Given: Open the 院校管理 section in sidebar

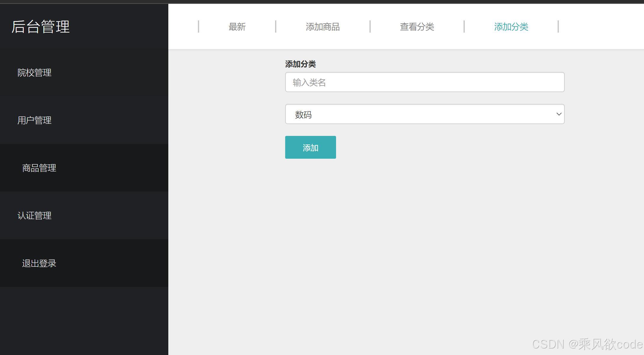Looking at the screenshot, I should click(34, 73).
